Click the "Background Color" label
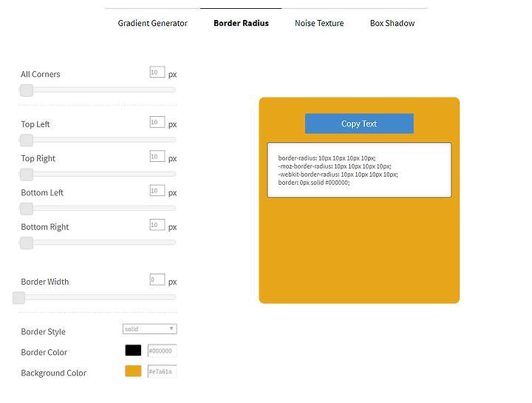Image resolution: width=532 pixels, height=403 pixels. [54, 373]
